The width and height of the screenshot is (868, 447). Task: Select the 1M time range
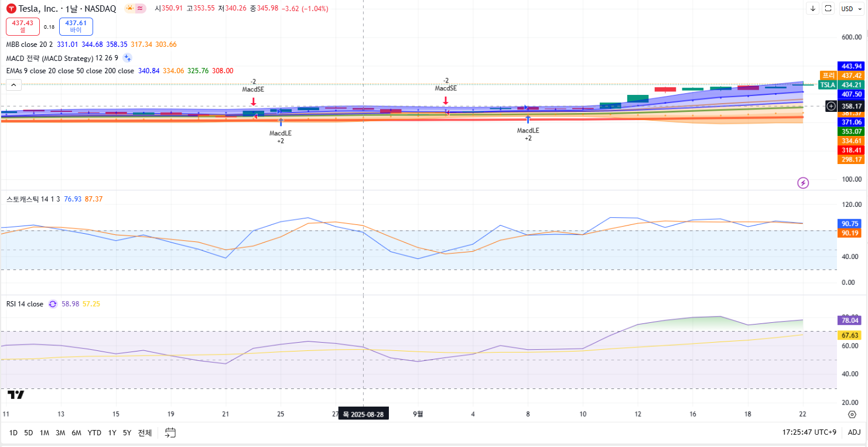click(x=44, y=433)
